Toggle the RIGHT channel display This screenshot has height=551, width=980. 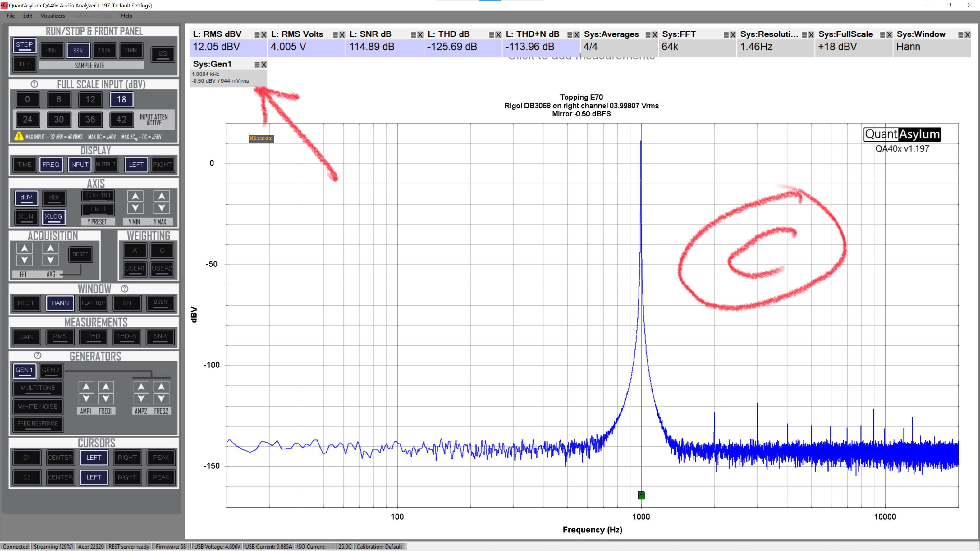tap(162, 165)
